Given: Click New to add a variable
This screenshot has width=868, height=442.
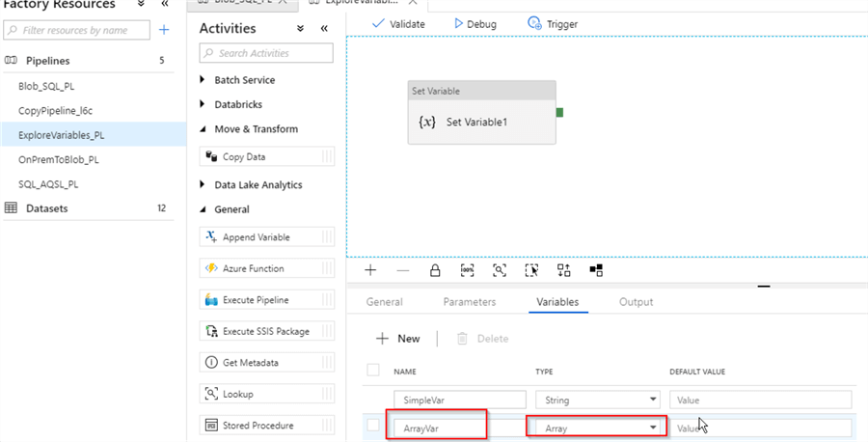Looking at the screenshot, I should (398, 339).
